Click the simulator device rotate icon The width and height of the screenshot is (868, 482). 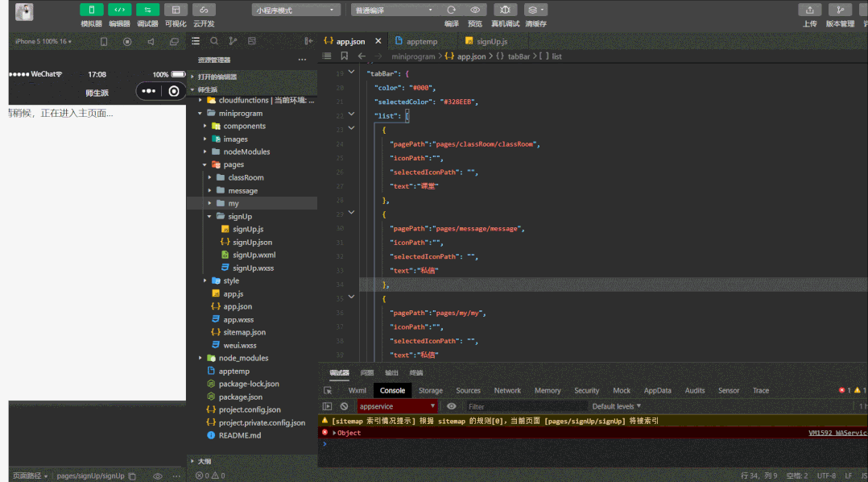point(104,42)
